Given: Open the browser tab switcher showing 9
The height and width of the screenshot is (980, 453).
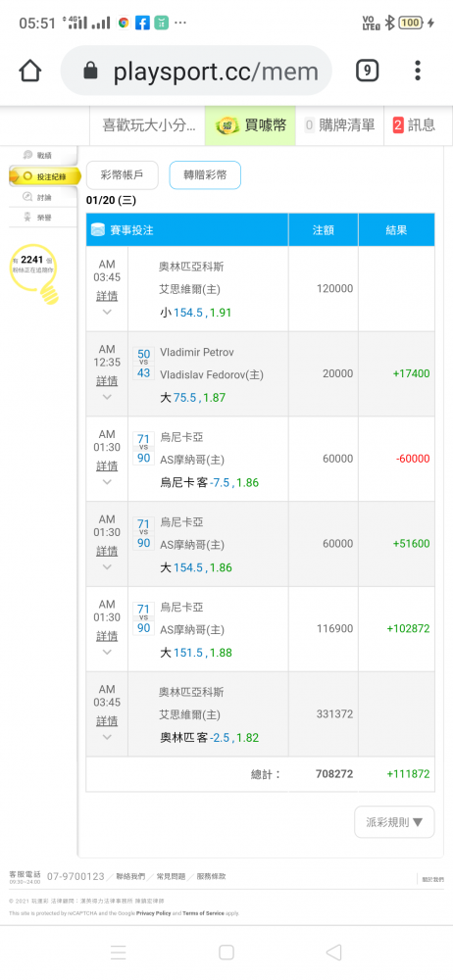Looking at the screenshot, I should pos(368,71).
